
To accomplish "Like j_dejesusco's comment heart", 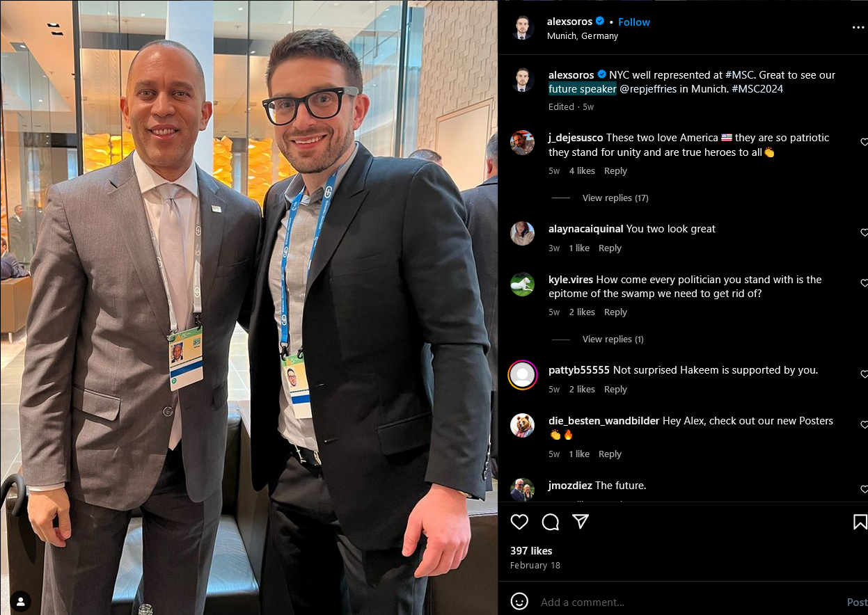I will pyautogui.click(x=865, y=142).
